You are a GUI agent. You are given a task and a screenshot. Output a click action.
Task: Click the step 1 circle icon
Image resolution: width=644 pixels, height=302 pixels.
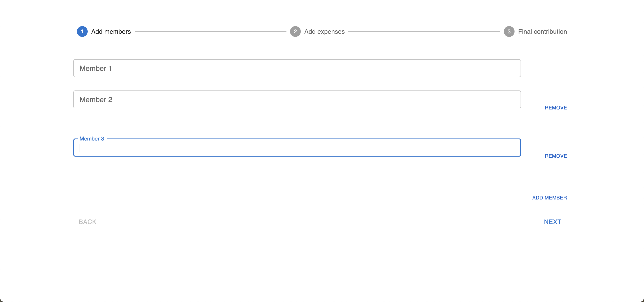pyautogui.click(x=82, y=31)
